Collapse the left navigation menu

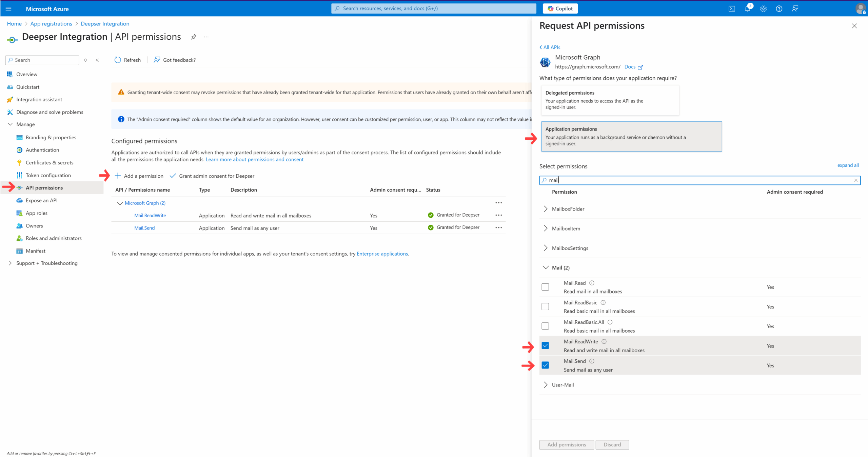coord(97,60)
